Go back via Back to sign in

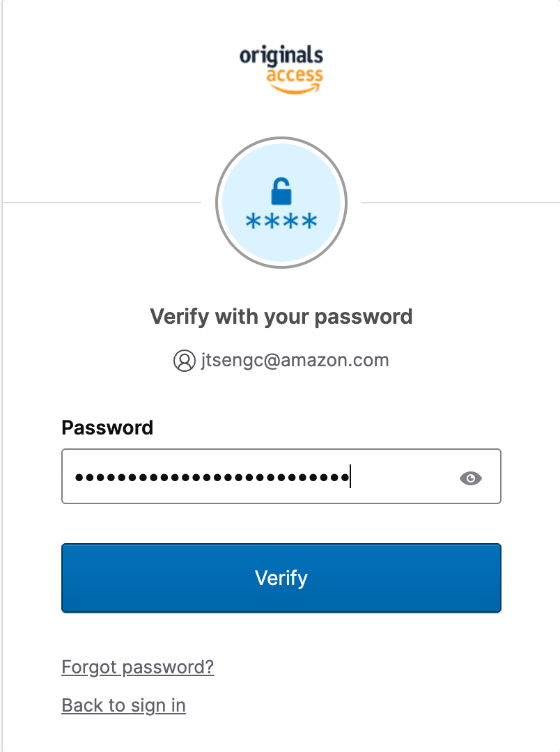pyautogui.click(x=123, y=705)
